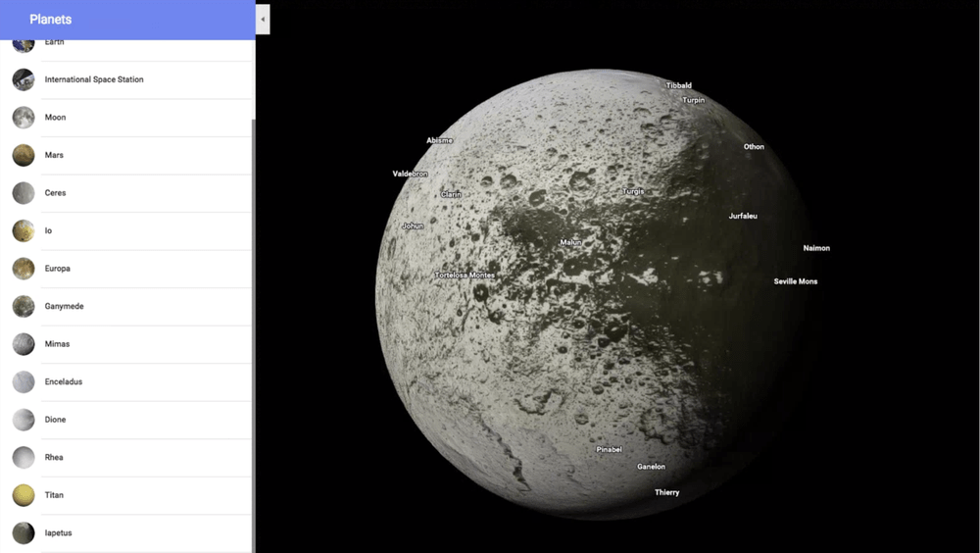The image size is (980, 553).
Task: Click the Malun crater label
Action: 570,242
